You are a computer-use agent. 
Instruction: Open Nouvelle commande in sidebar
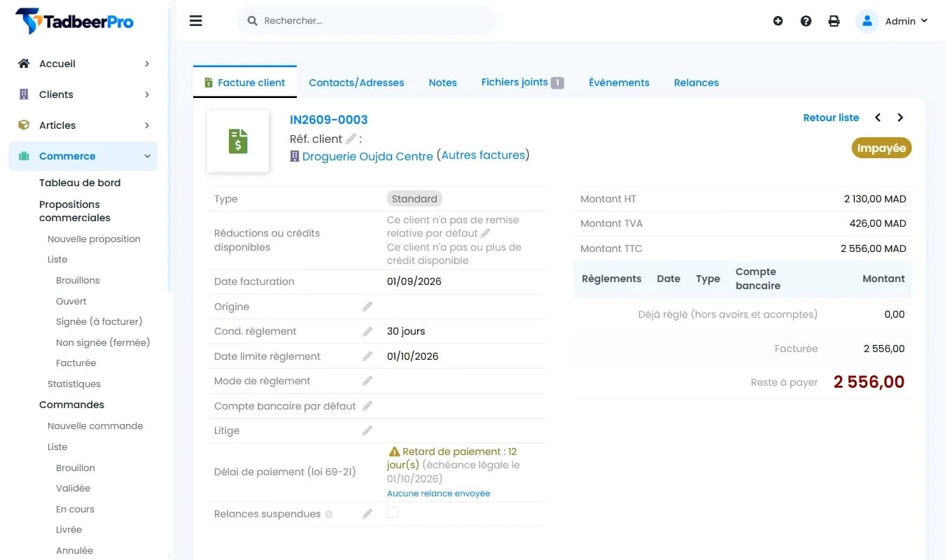[95, 426]
